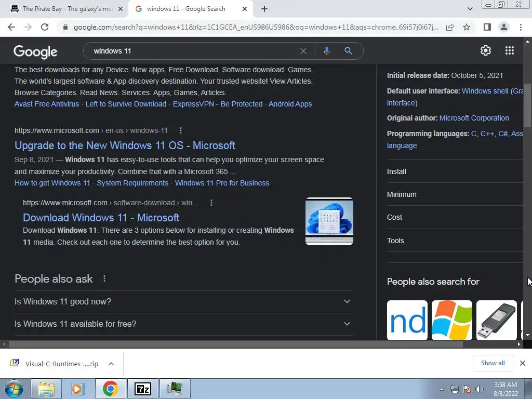
Task: Click 'Avast Free Antivirus' link
Action: (47, 104)
